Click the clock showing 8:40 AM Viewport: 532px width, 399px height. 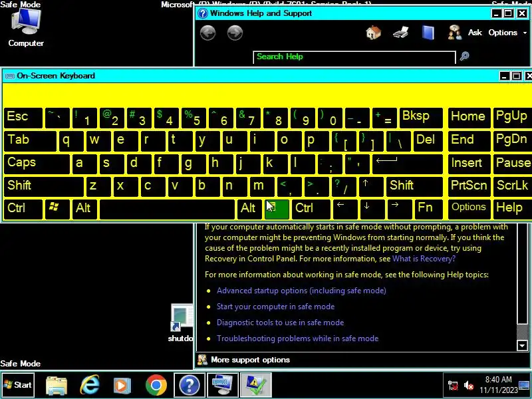[498, 380]
